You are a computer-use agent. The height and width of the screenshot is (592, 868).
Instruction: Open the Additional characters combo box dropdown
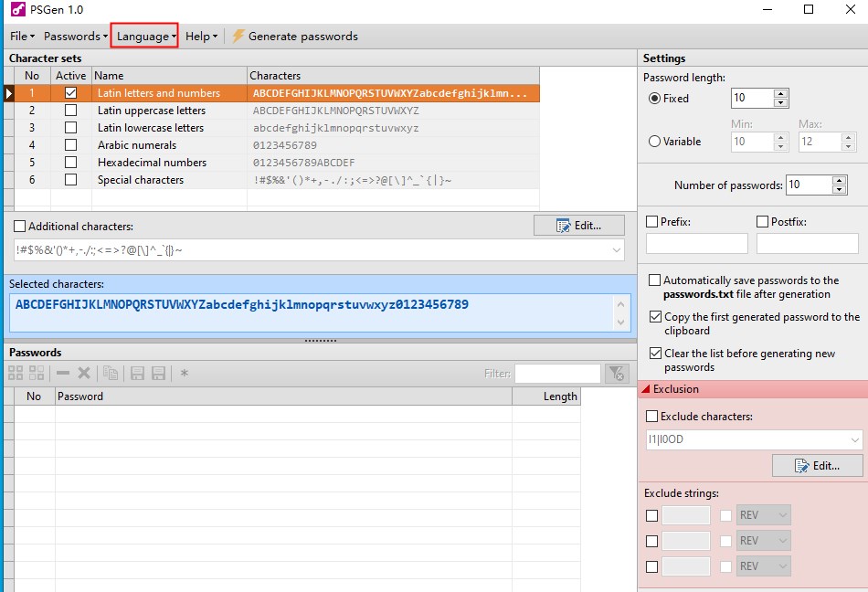pos(618,249)
